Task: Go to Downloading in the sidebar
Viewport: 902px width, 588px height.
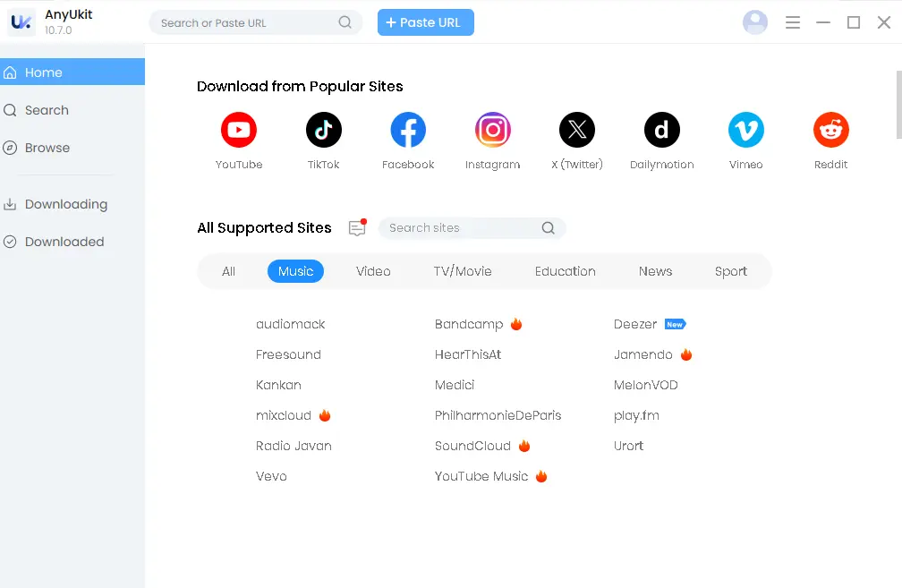Action: [66, 204]
